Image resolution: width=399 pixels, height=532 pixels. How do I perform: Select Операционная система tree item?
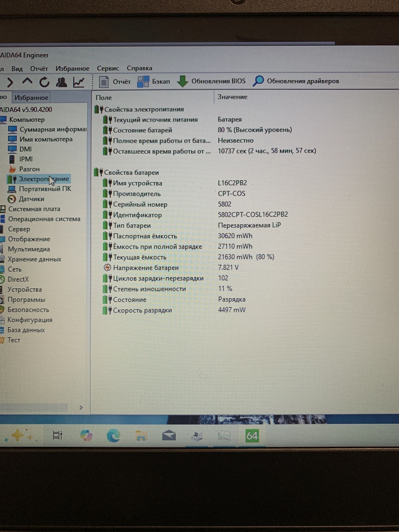click(x=40, y=219)
